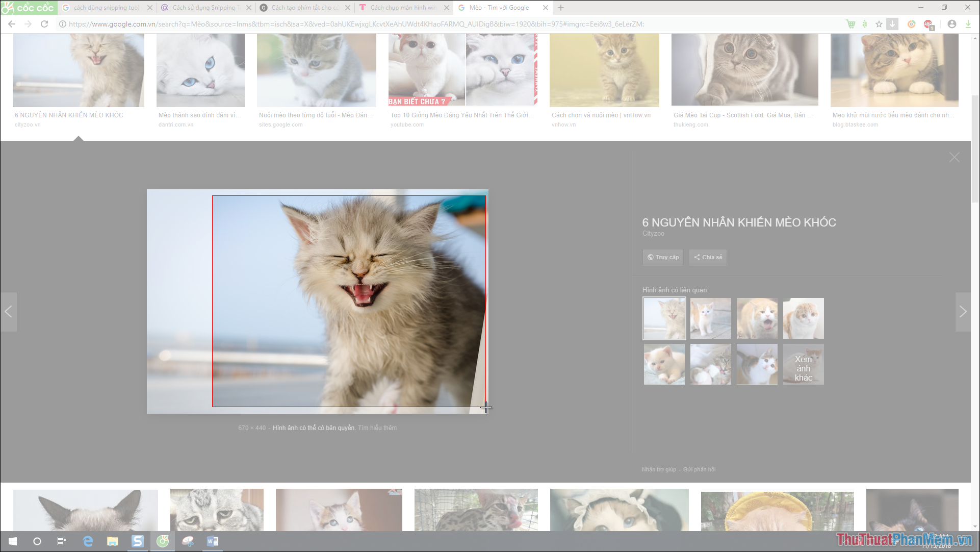Open the green download manager icon
980x552 pixels.
(x=968, y=24)
